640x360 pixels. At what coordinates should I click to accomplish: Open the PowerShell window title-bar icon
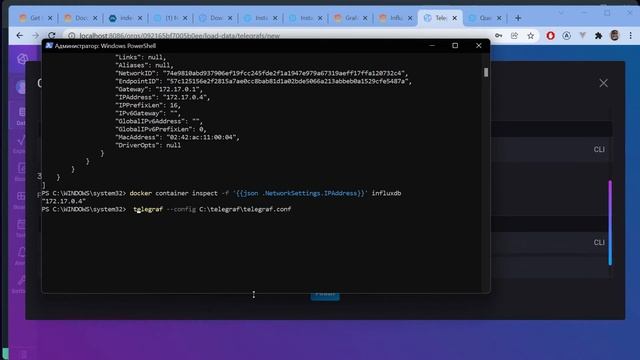click(49, 46)
